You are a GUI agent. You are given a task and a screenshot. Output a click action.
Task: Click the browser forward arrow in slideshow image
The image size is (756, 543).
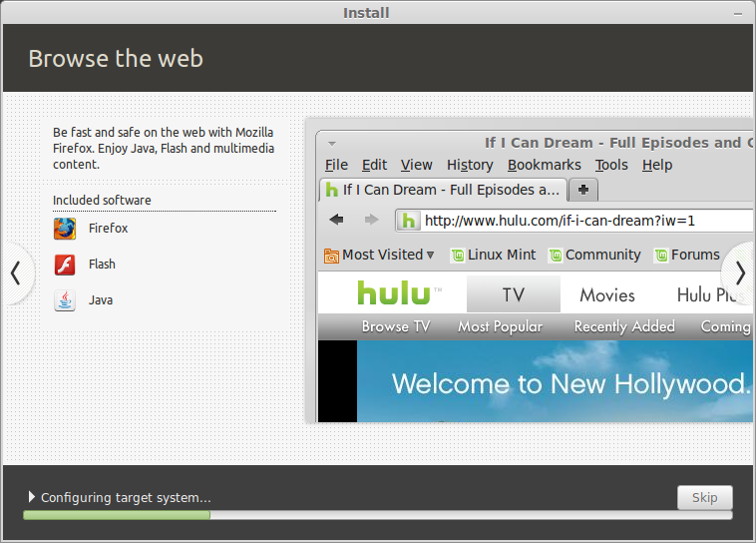click(371, 220)
